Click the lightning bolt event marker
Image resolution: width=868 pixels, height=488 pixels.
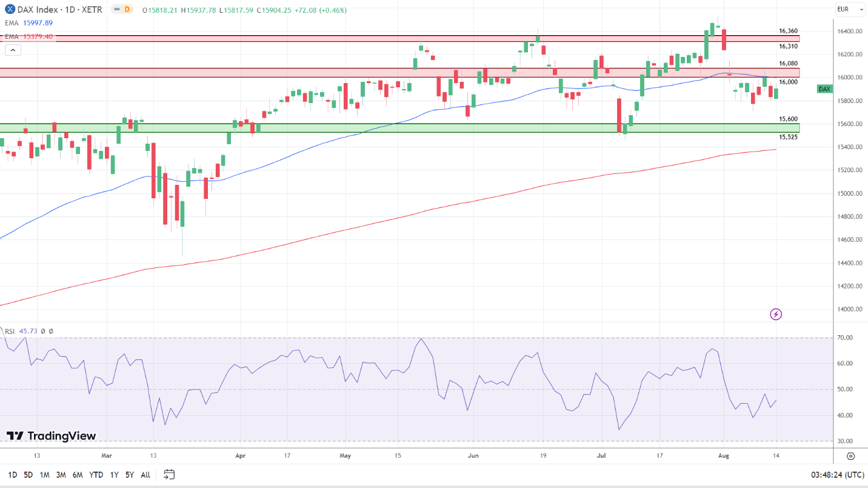776,314
